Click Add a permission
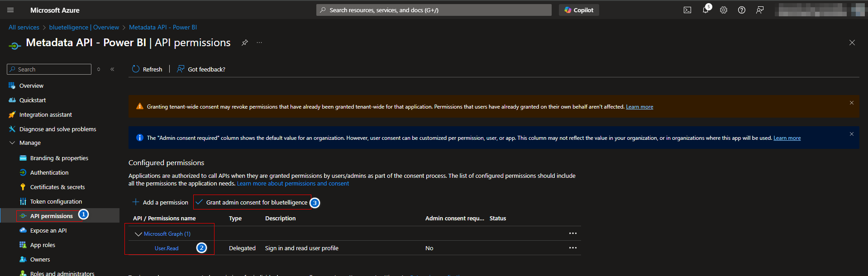The width and height of the screenshot is (868, 276). coord(160,202)
